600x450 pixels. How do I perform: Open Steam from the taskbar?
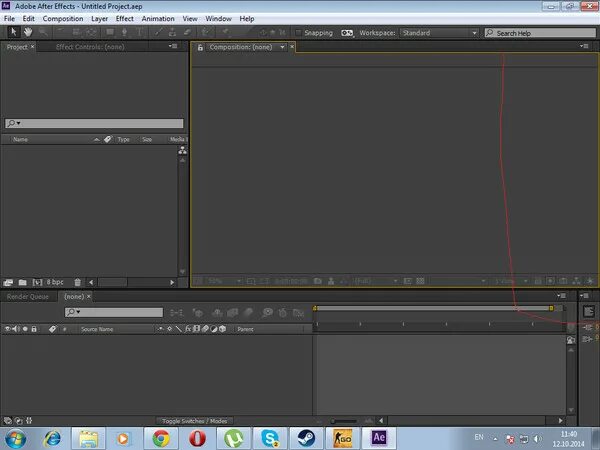click(x=306, y=439)
